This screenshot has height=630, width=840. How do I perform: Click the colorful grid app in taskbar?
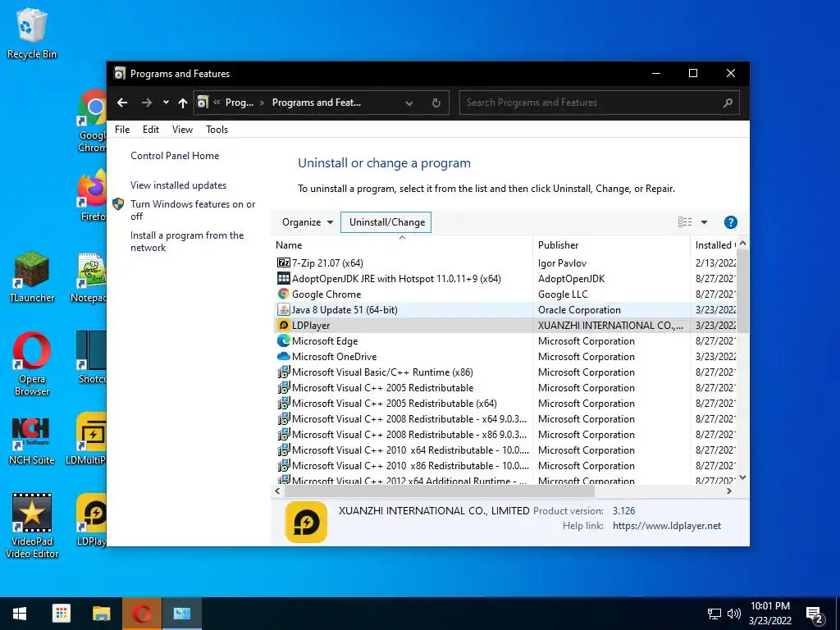pyautogui.click(x=61, y=614)
